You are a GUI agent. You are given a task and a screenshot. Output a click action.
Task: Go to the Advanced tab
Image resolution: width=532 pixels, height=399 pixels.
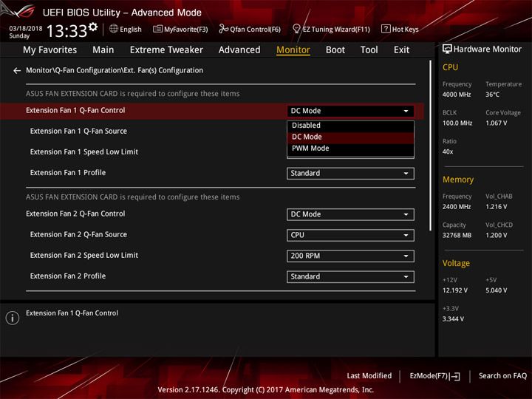[x=239, y=50]
